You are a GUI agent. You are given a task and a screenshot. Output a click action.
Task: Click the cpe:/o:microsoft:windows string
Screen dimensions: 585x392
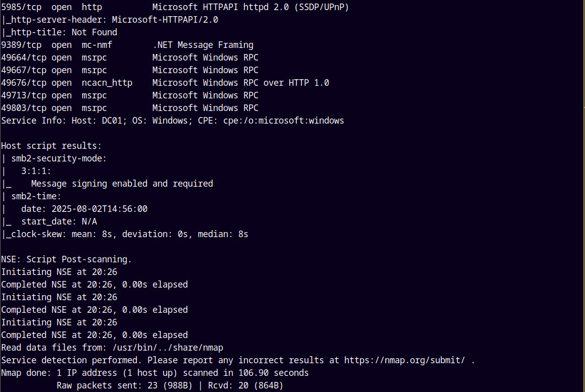click(x=284, y=121)
